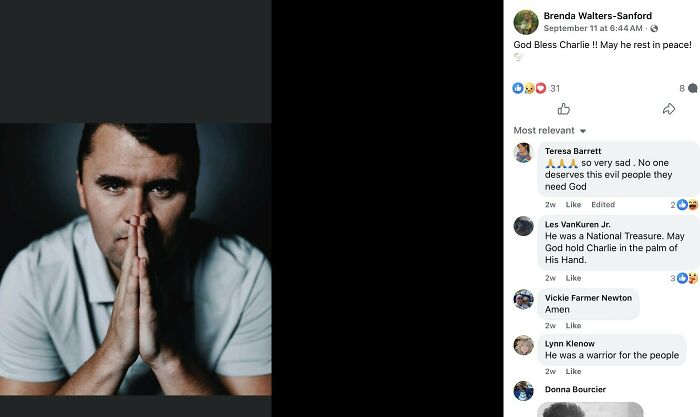Screen dimensions: 700x417
Task: Click Lynn Klenow's avatar
Action: click(x=523, y=345)
